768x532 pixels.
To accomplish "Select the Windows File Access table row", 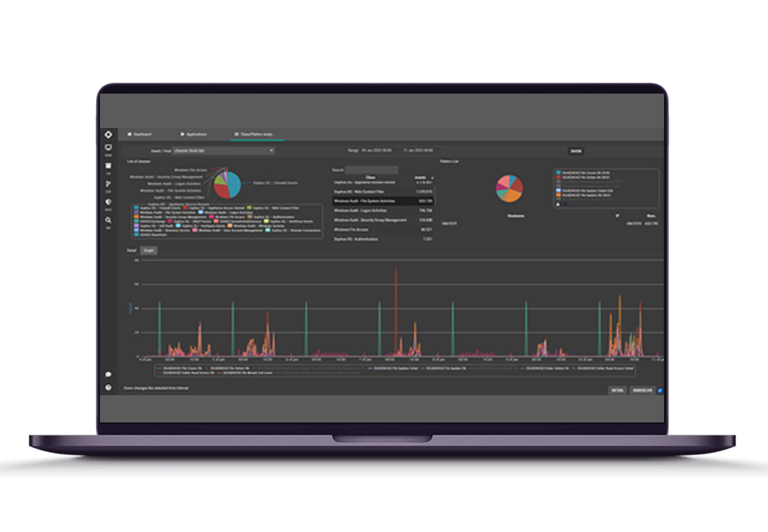I will click(383, 230).
